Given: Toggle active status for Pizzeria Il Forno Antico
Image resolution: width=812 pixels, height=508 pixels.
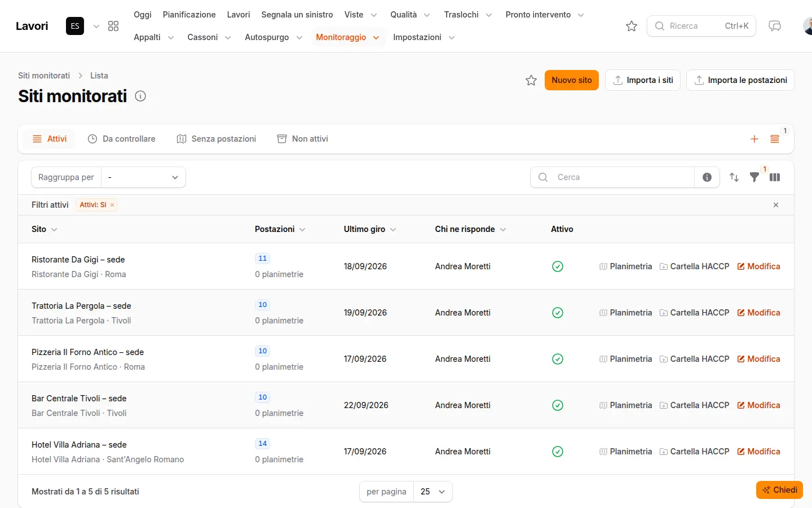Looking at the screenshot, I should coord(558,359).
